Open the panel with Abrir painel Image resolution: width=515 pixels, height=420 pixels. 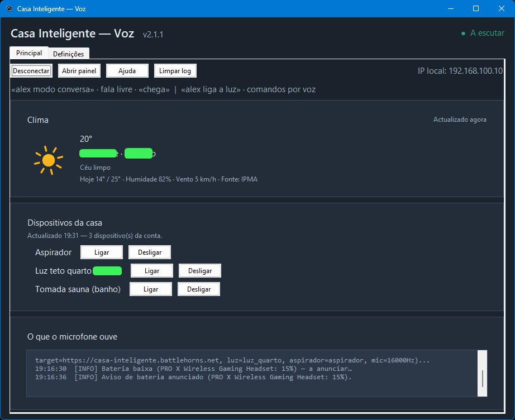pos(79,70)
